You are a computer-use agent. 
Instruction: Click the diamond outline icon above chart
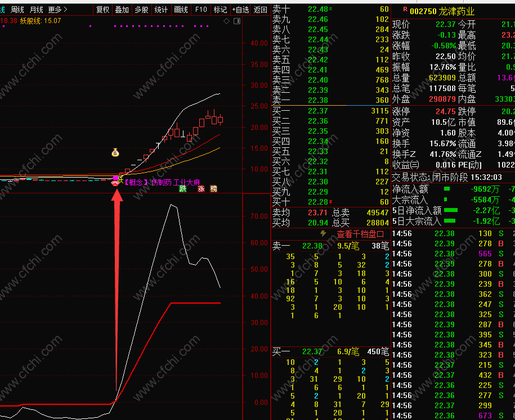coord(227,21)
